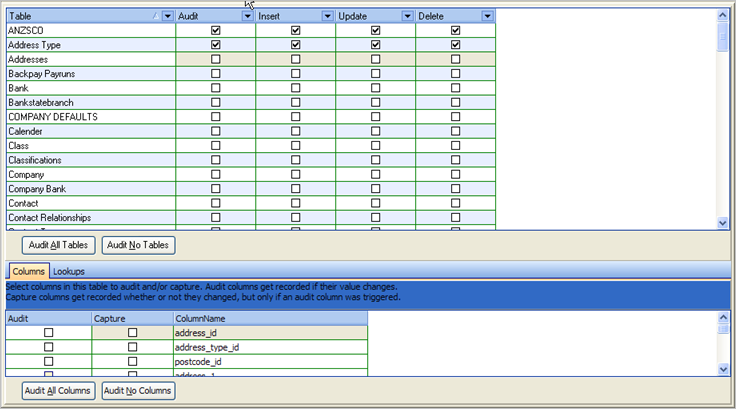Uncheck Update for Address Type
Image resolution: width=736 pixels, height=409 pixels.
(x=376, y=45)
